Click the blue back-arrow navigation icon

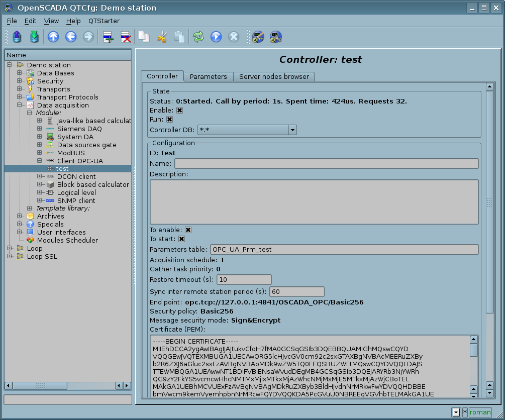point(71,37)
